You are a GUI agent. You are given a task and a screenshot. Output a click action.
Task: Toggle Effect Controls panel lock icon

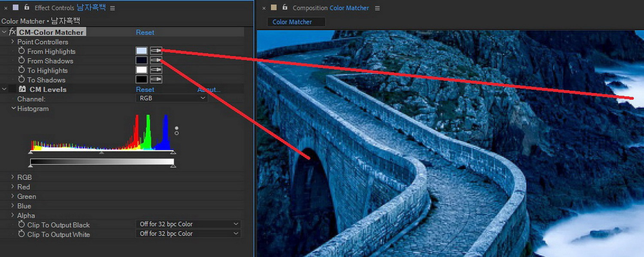pyautogui.click(x=27, y=7)
